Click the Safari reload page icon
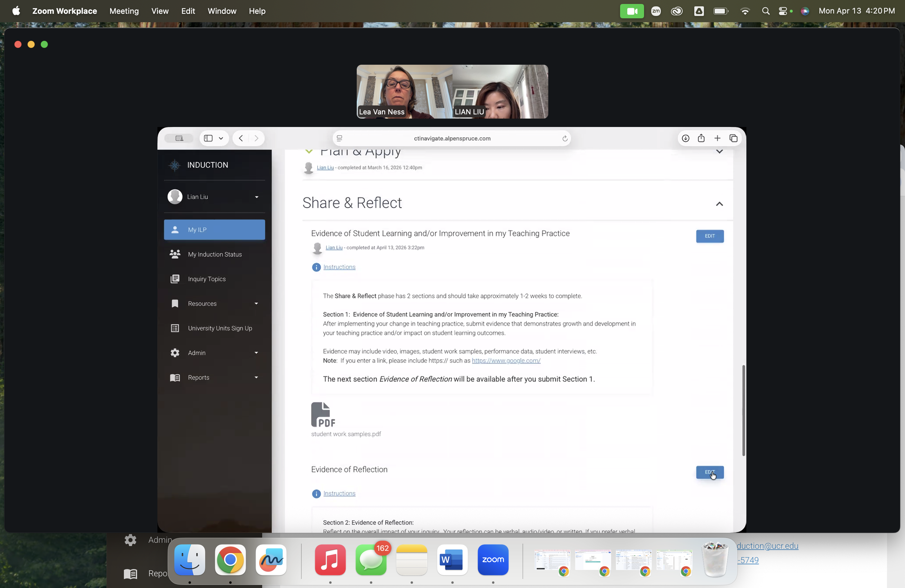The height and width of the screenshot is (588, 905). point(565,138)
